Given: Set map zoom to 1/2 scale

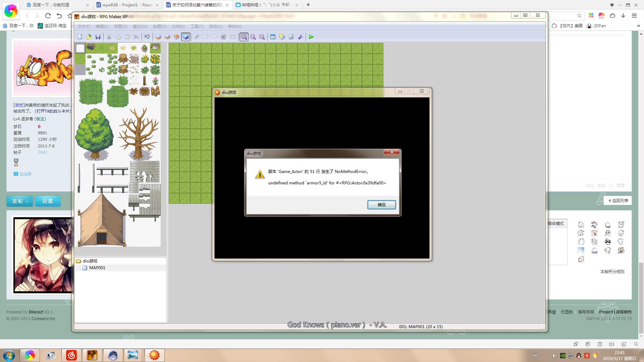Looking at the screenshot, I should [x=253, y=37].
